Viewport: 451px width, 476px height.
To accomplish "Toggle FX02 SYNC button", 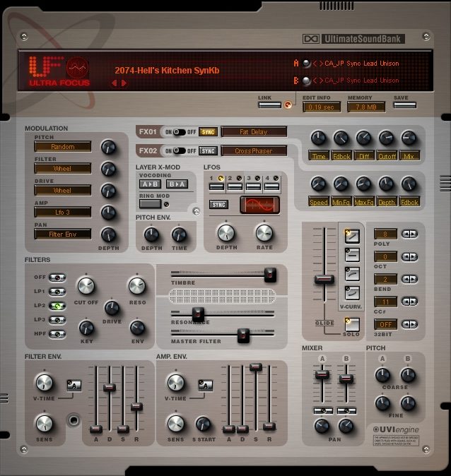I will [x=208, y=151].
